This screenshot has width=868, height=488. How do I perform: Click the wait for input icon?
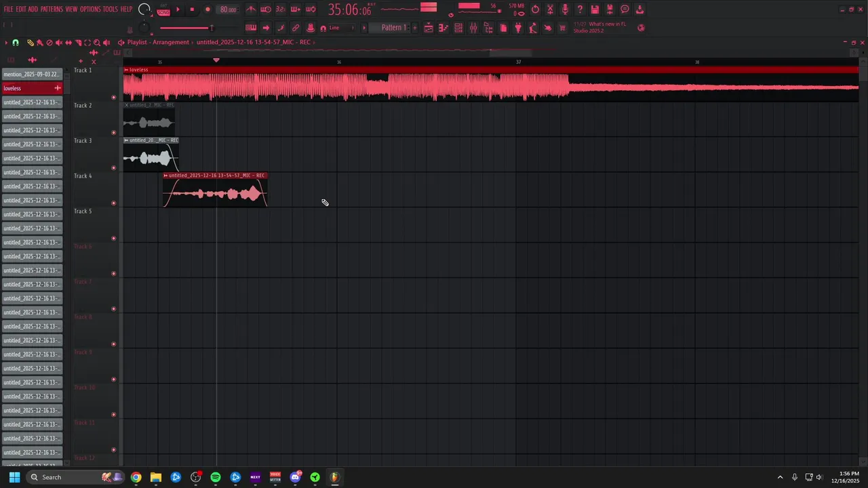tap(266, 9)
